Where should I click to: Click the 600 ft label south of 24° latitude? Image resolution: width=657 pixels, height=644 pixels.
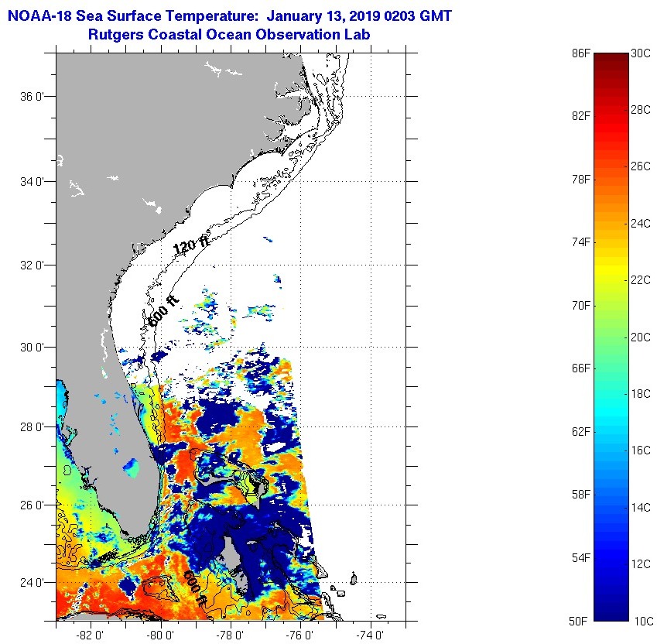(194, 588)
